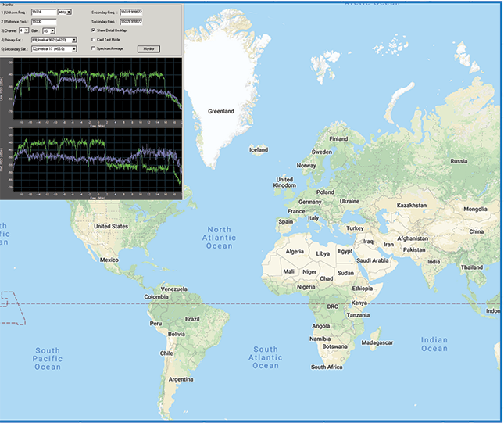
Task: Uncheck the Show Detail On Map checkbox
Action: click(x=93, y=30)
